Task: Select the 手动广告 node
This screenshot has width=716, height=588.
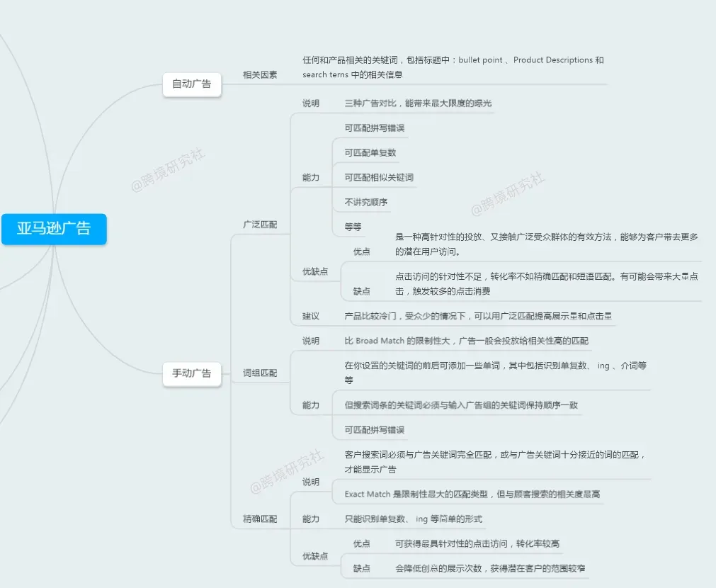Action: [192, 374]
